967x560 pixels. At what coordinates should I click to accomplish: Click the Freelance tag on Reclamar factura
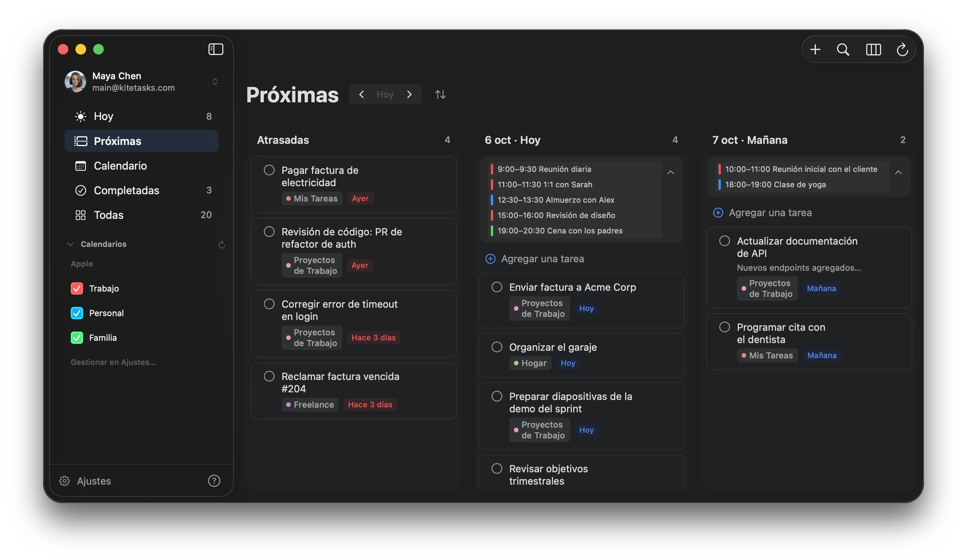[x=310, y=405]
